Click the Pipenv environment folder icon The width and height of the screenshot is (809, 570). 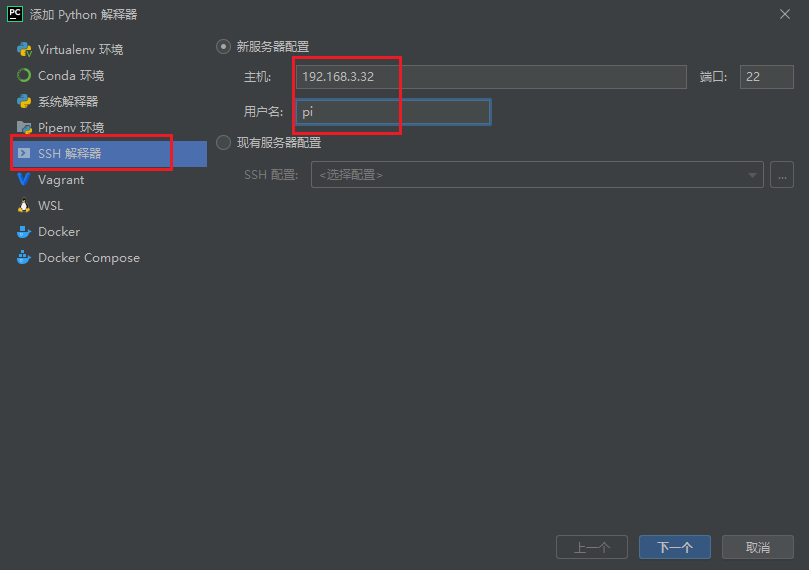(x=24, y=128)
